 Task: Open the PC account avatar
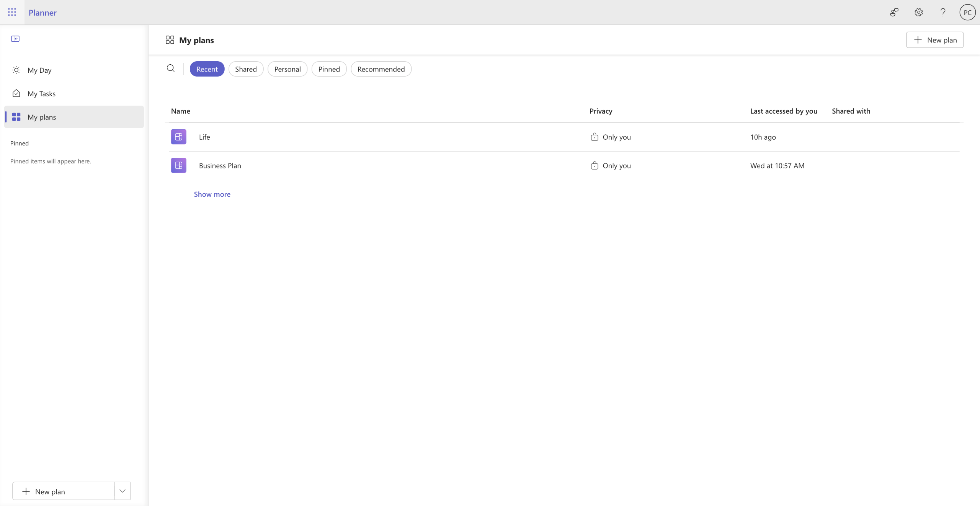(x=967, y=12)
